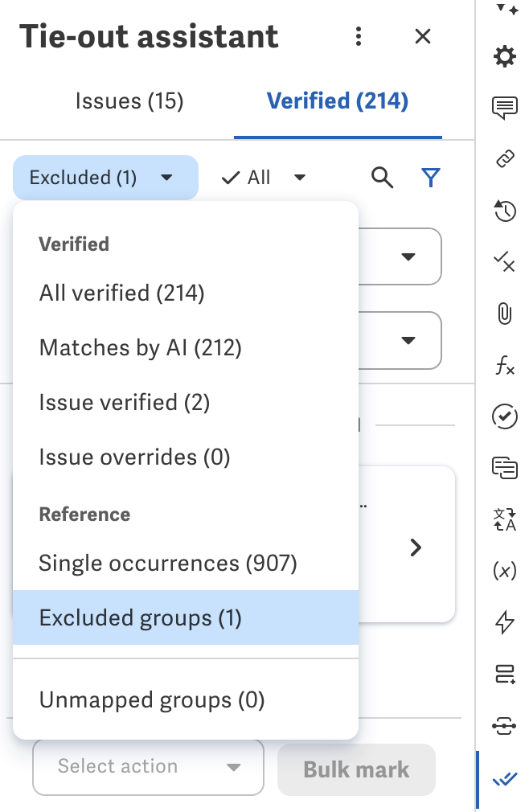The height and width of the screenshot is (812, 529).
Task: Choose Matches by AI (212)
Action: (186, 347)
